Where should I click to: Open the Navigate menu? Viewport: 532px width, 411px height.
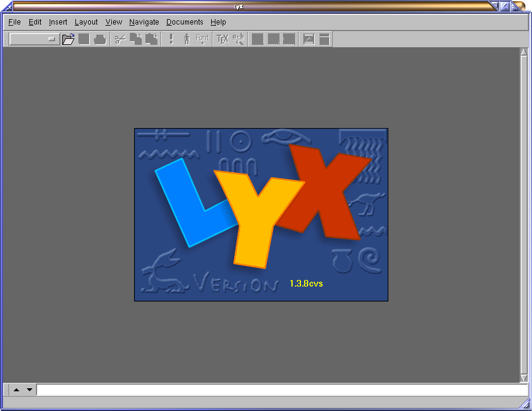144,22
